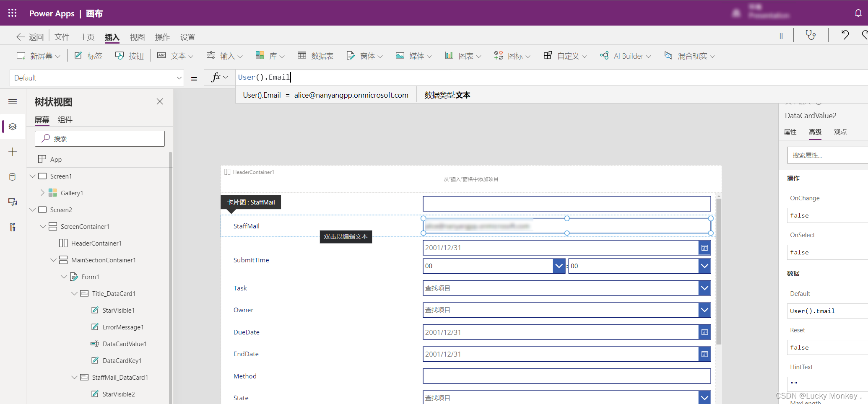Select the tree view layers icon
The width and height of the screenshot is (868, 404).
[13, 127]
